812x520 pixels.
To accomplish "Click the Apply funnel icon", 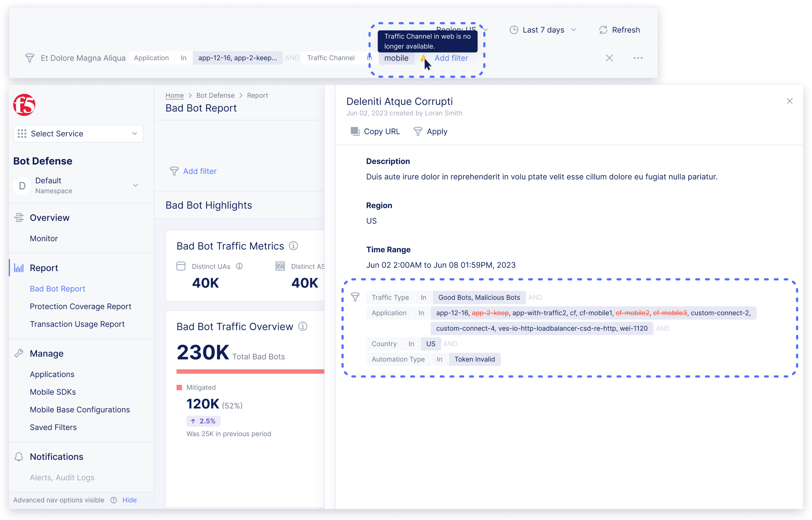I will [x=418, y=131].
